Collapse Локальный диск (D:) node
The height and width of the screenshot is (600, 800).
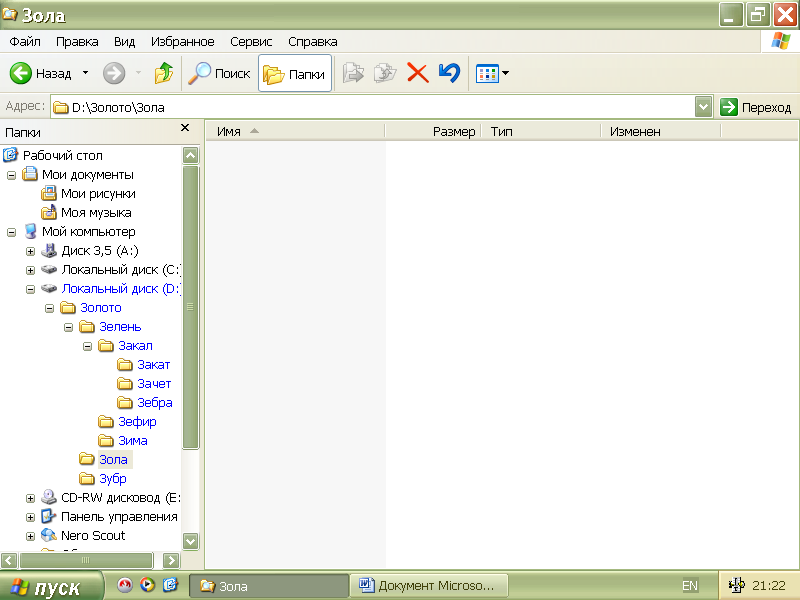30,289
